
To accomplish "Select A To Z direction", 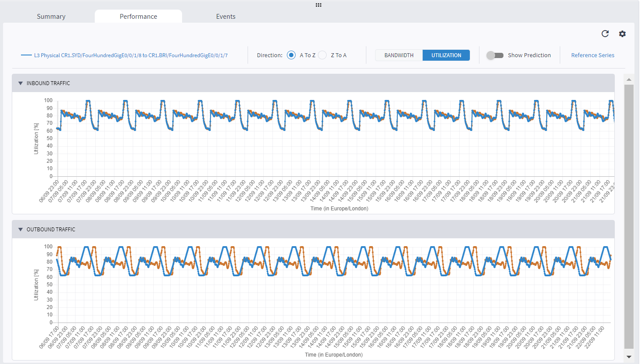I will tap(291, 55).
